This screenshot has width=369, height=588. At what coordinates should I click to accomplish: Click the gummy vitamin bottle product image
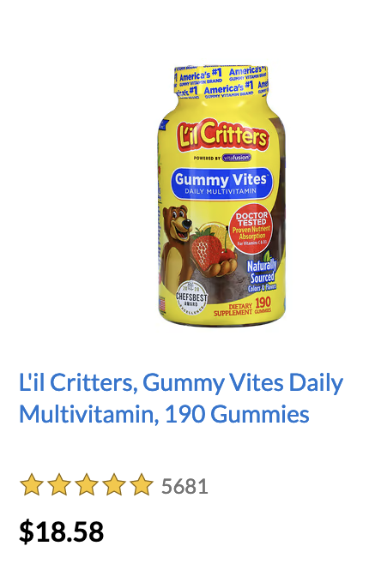tap(221, 195)
